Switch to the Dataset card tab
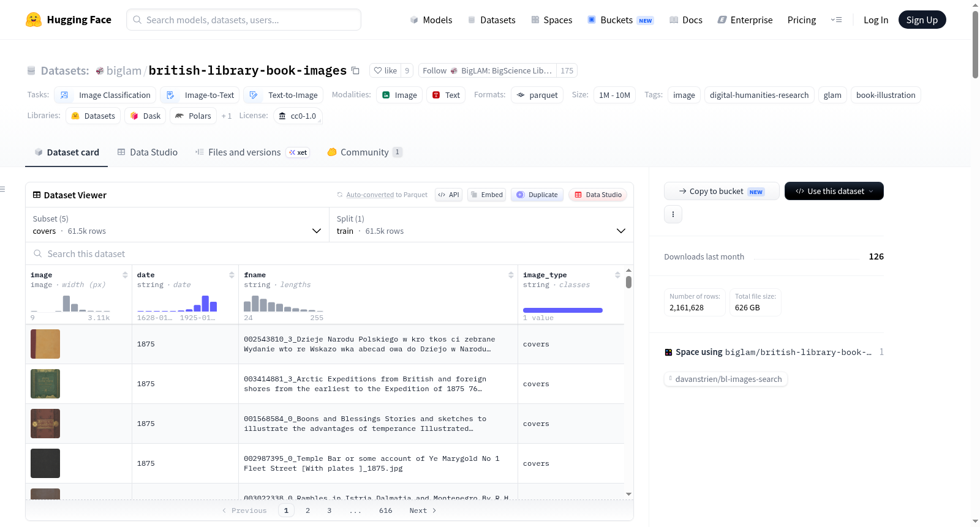The height and width of the screenshot is (527, 980). pyautogui.click(x=66, y=152)
